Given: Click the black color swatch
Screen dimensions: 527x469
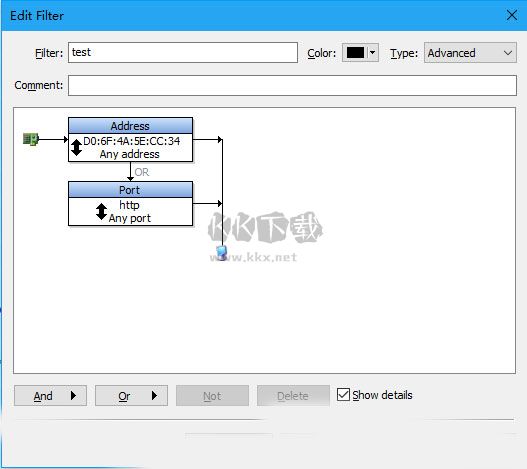Looking at the screenshot, I should click(355, 52).
